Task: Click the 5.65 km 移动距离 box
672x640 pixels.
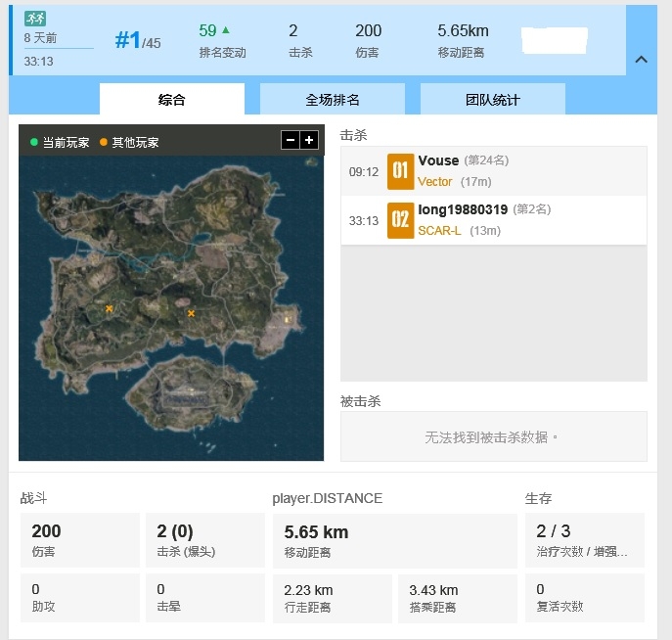Action: 395,540
